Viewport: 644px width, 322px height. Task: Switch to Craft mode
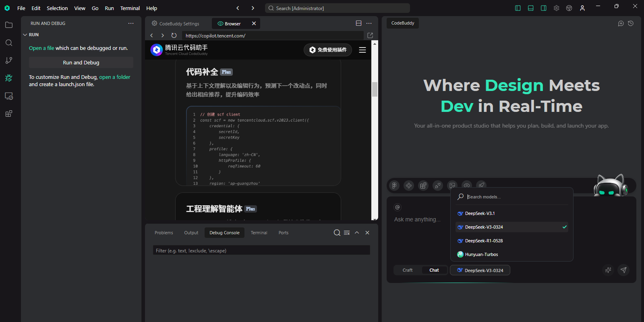pyautogui.click(x=408, y=270)
